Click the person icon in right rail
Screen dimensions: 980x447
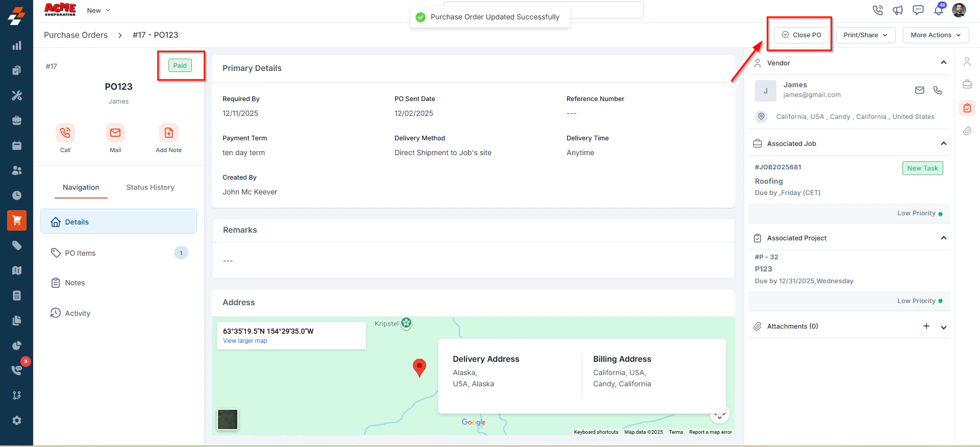point(967,62)
